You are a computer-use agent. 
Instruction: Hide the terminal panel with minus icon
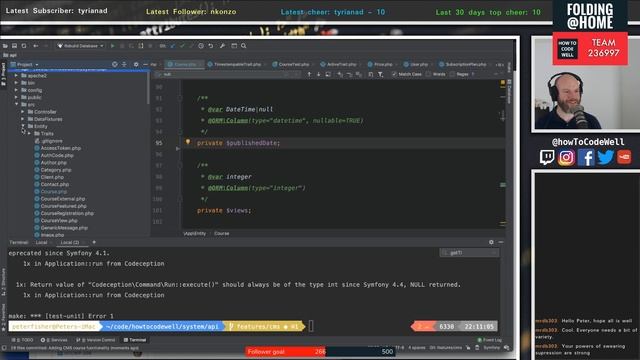[501, 242]
